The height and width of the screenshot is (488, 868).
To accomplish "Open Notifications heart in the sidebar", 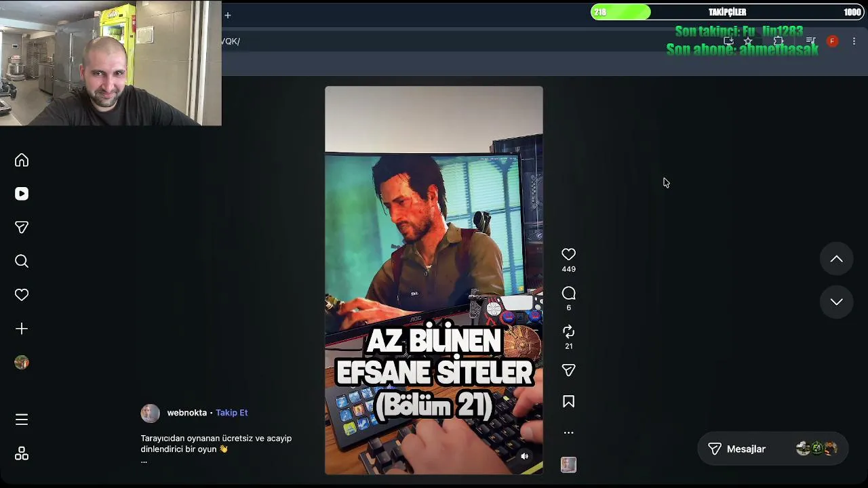I will pyautogui.click(x=22, y=295).
